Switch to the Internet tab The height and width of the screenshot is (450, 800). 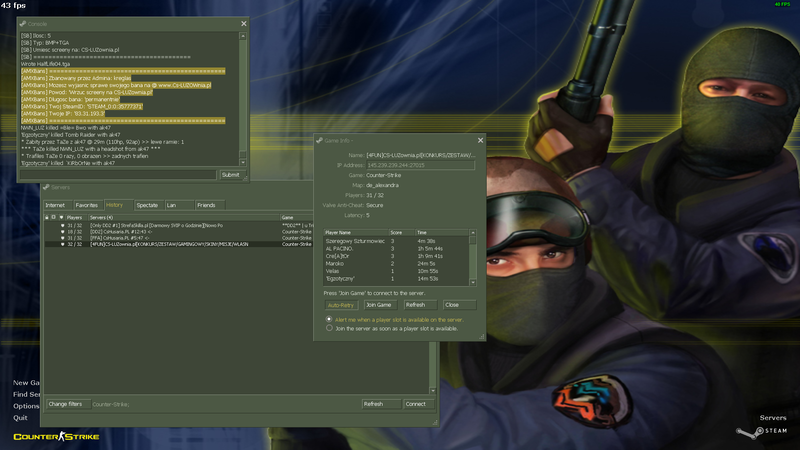pos(55,205)
